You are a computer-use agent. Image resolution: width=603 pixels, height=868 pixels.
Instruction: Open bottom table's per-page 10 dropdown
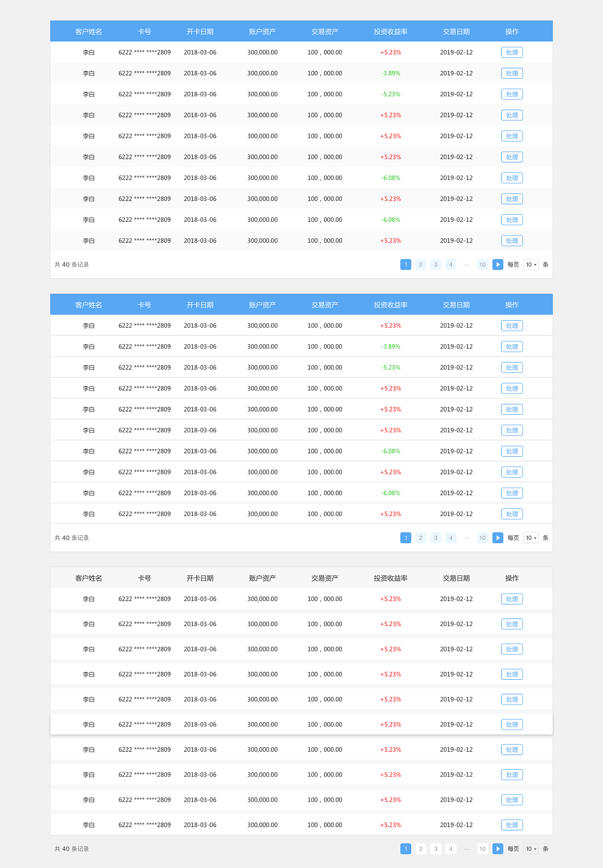pyautogui.click(x=531, y=849)
